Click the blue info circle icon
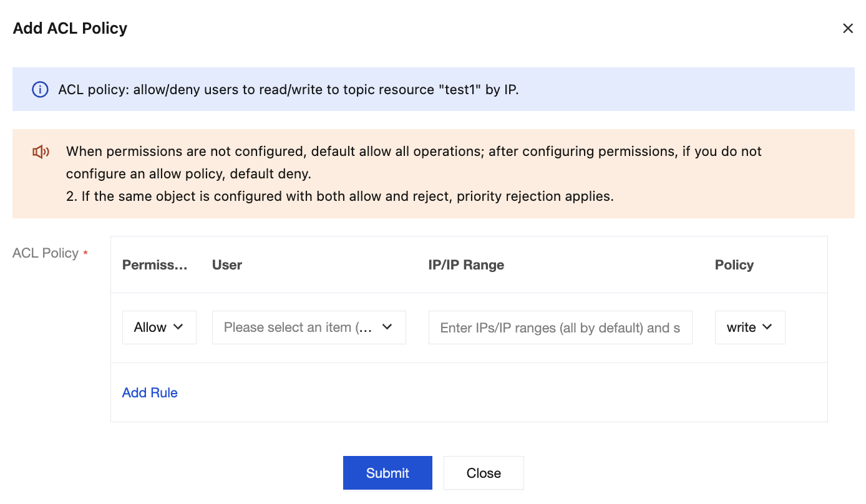Image resolution: width=866 pixels, height=504 pixels. [x=40, y=90]
